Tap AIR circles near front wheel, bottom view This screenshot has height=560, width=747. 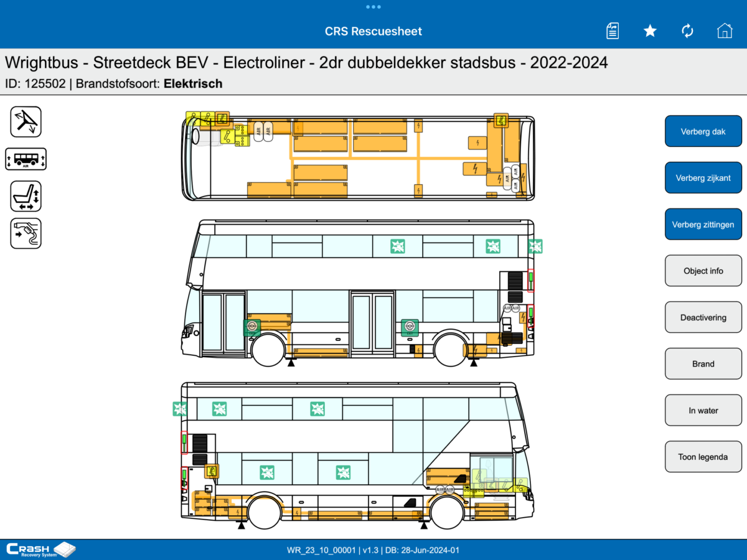coord(445,490)
